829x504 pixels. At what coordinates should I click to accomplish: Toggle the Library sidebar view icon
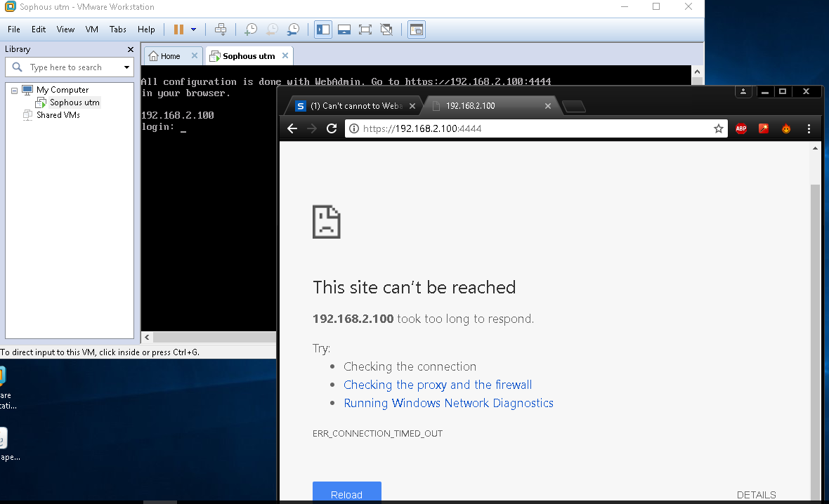(x=323, y=29)
